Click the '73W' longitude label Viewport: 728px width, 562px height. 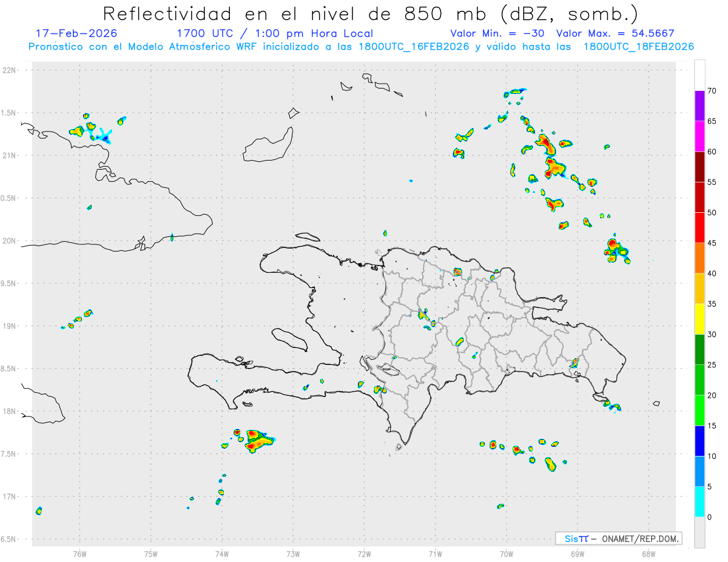coord(293,554)
